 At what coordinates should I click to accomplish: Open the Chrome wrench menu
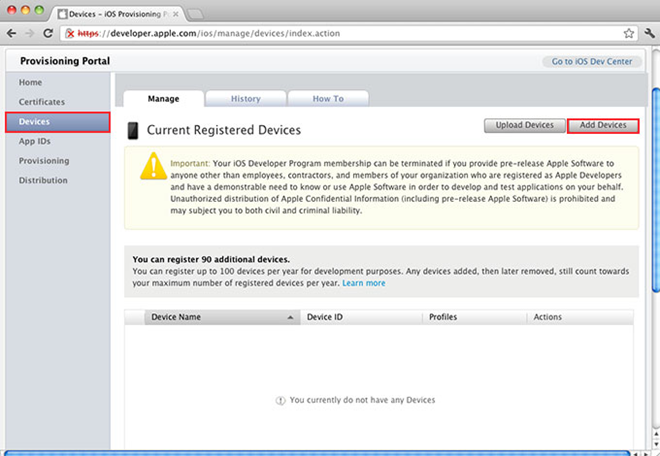[x=649, y=33]
